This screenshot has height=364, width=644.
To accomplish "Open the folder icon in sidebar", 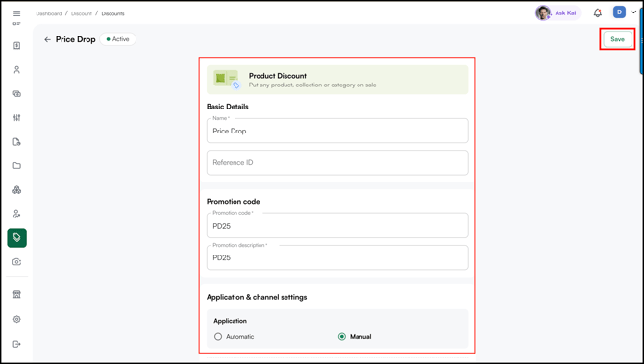I will 17,166.
